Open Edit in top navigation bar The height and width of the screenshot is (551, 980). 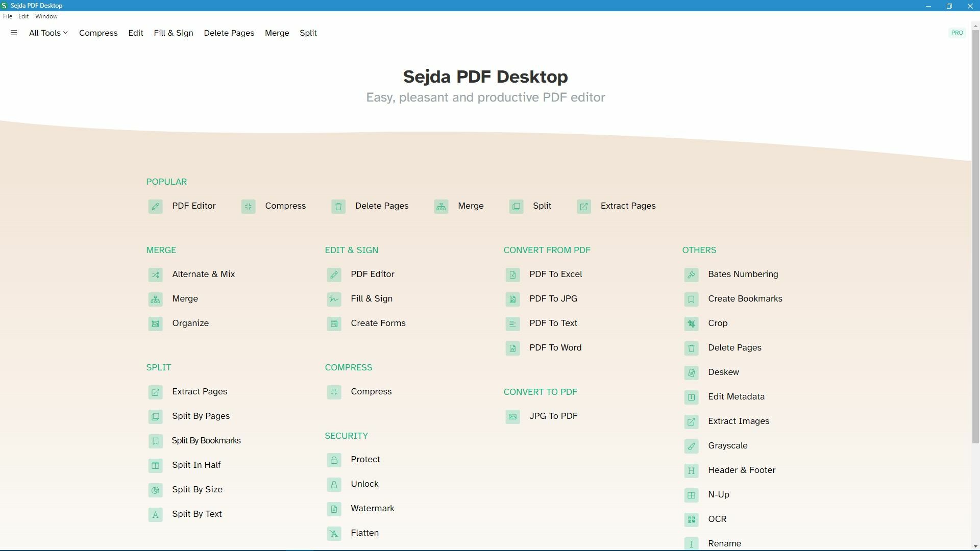tap(135, 33)
